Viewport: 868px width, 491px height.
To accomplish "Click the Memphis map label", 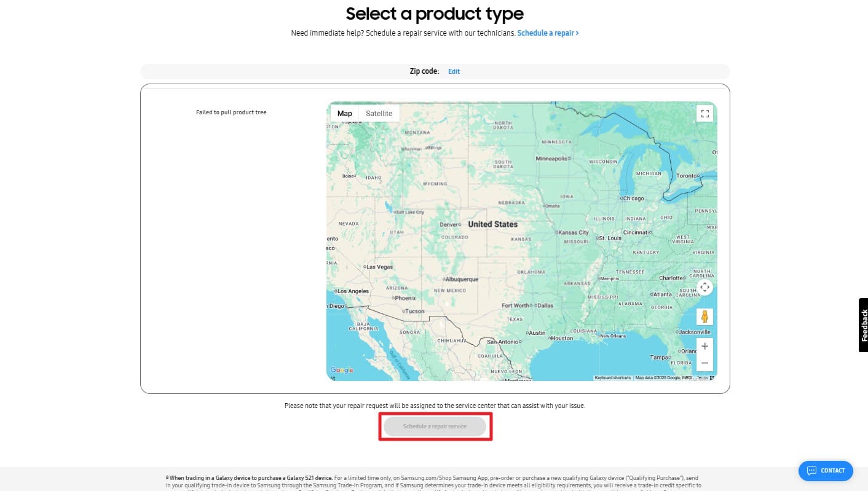I will pyautogui.click(x=609, y=278).
